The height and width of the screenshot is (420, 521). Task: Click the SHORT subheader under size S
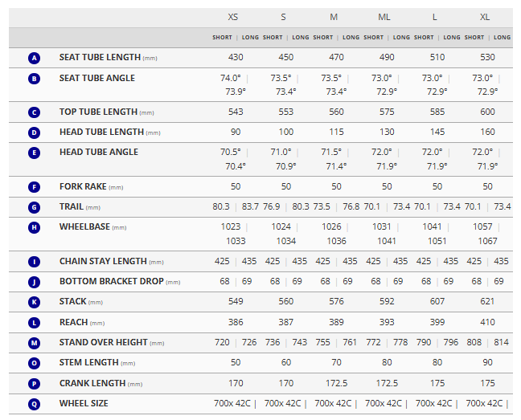273,38
